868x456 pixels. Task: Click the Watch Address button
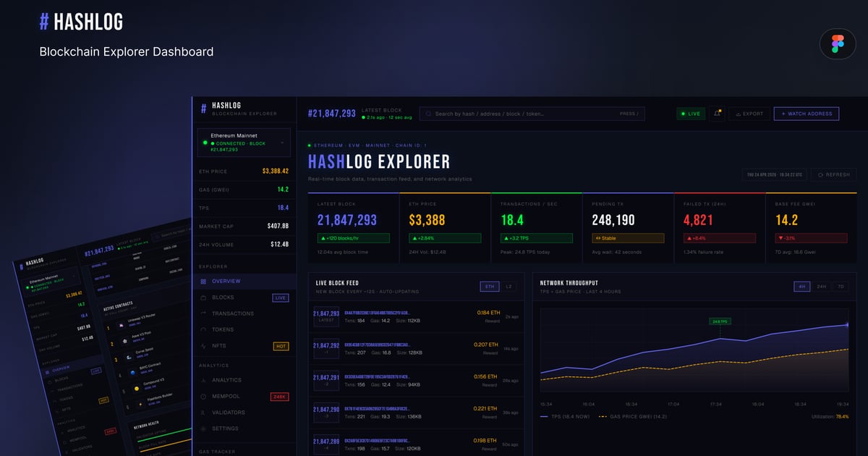pyautogui.click(x=807, y=114)
